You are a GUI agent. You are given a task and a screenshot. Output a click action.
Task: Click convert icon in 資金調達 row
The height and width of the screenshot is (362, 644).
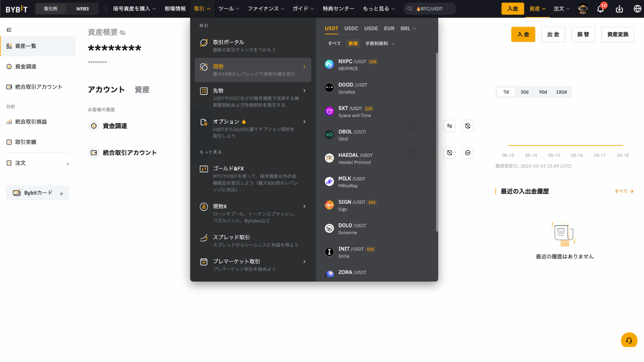[x=468, y=126]
